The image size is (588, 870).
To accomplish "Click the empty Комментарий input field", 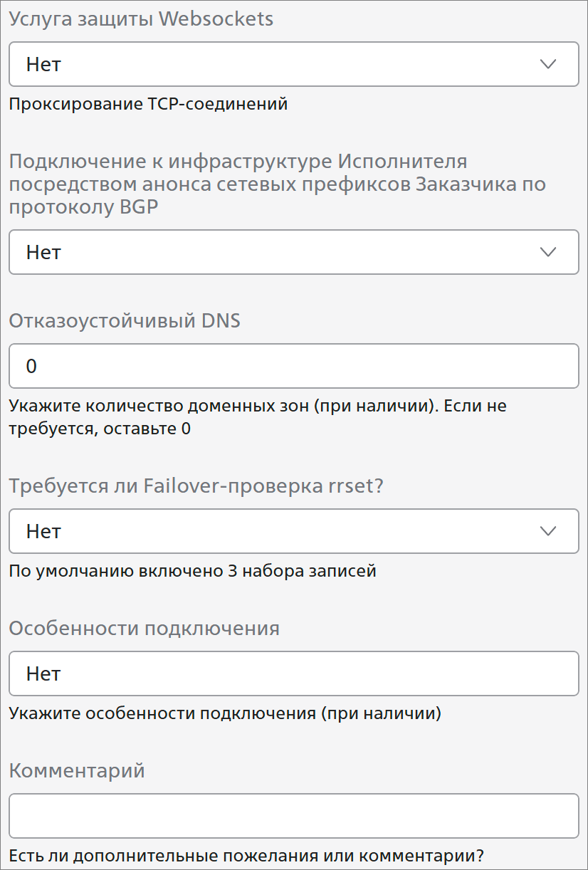I will click(293, 816).
